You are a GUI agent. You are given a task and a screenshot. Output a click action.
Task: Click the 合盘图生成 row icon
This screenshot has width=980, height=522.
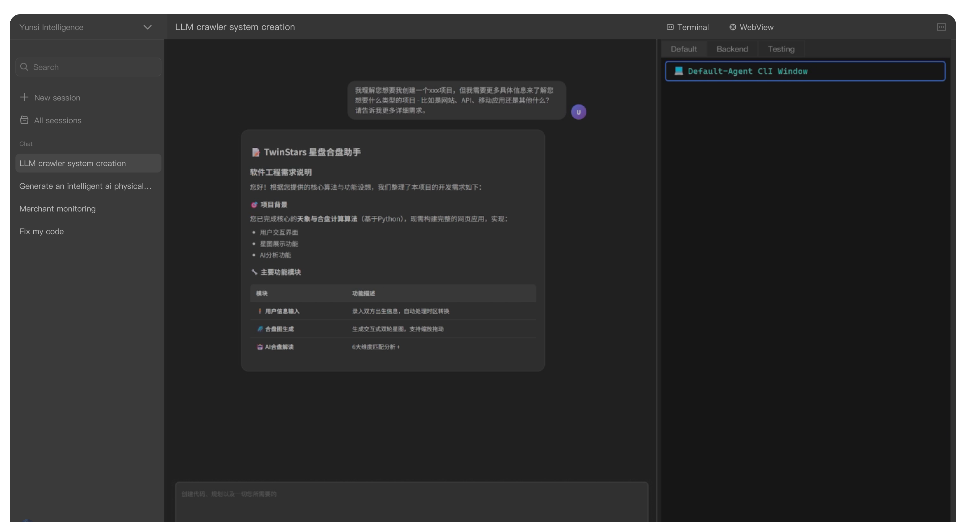coord(260,329)
